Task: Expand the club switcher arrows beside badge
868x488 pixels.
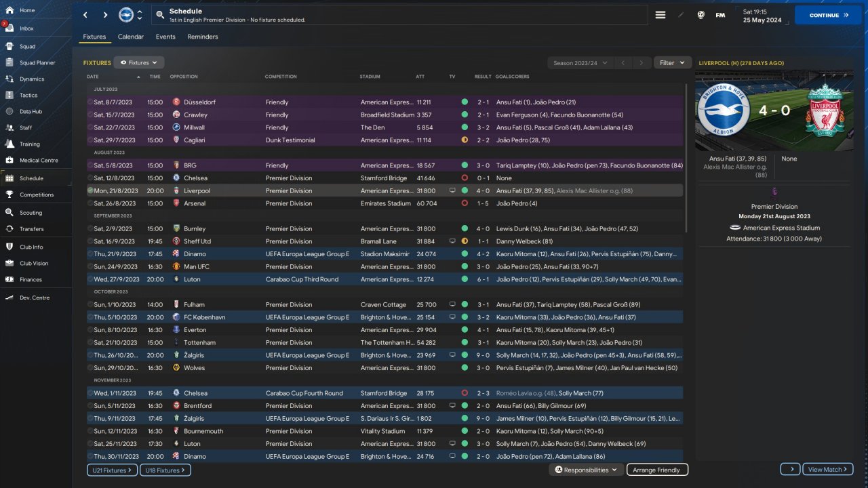Action: click(x=140, y=15)
